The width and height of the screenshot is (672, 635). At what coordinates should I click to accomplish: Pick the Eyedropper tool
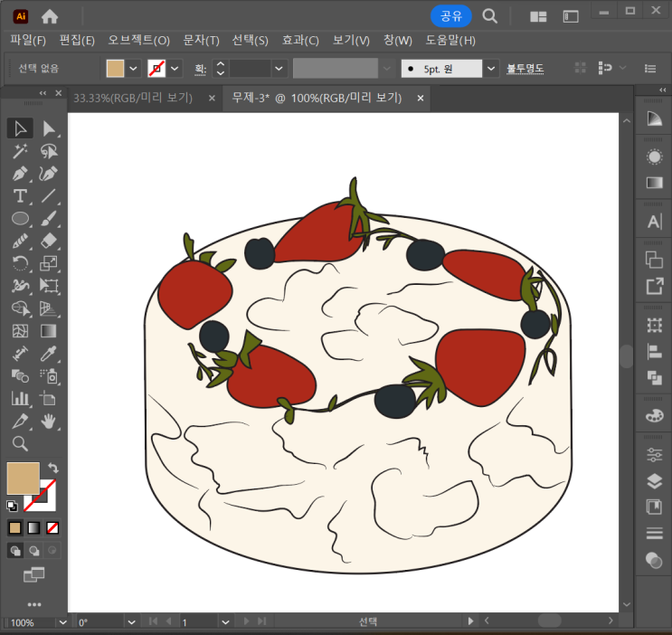[x=49, y=354]
